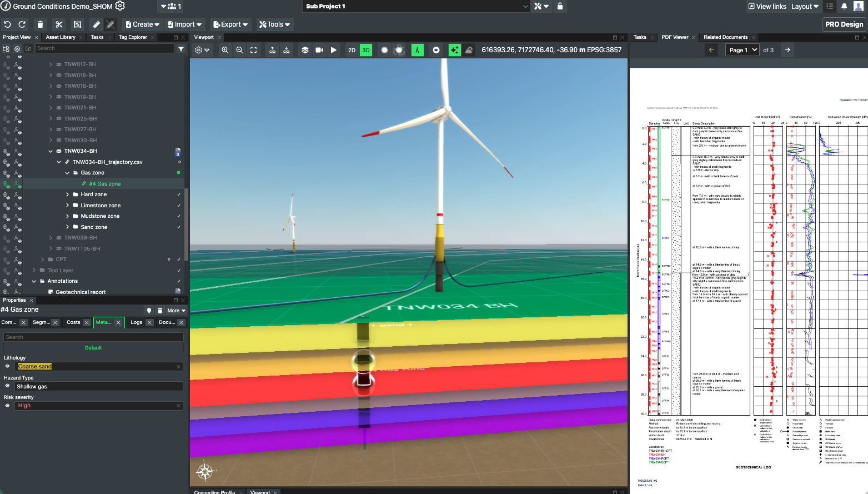Image resolution: width=868 pixels, height=494 pixels.
Task: Select the ruler measure tool
Action: [x=96, y=24]
